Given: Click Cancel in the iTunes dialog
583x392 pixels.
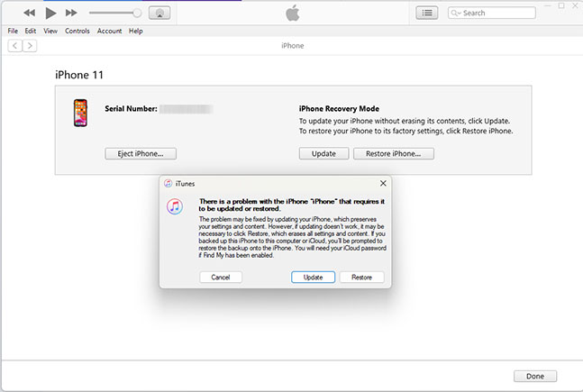Looking at the screenshot, I should tap(221, 277).
